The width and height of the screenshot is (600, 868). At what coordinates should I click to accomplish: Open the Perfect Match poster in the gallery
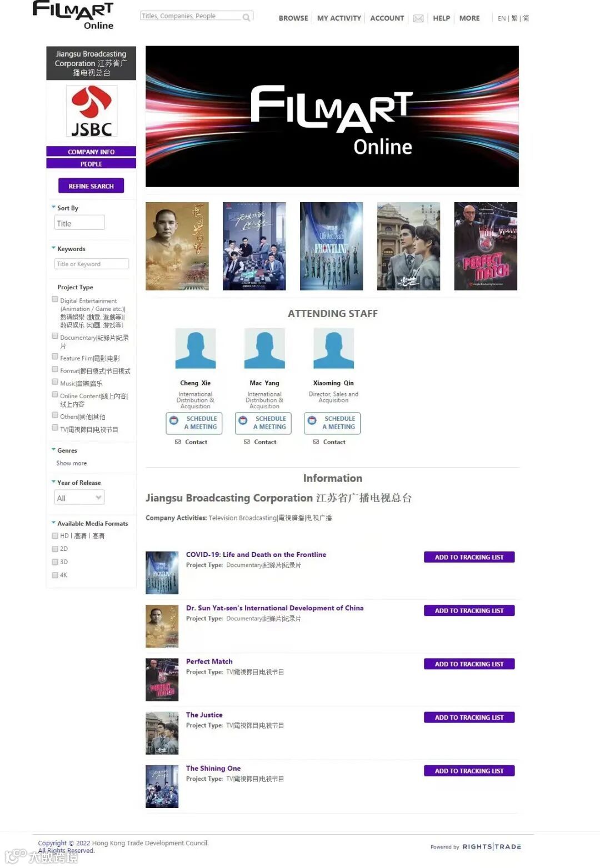click(x=486, y=246)
